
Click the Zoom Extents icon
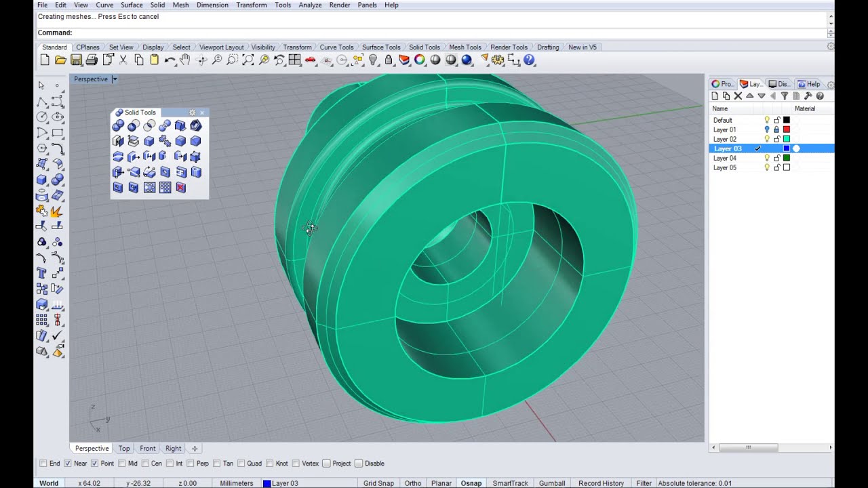pos(248,60)
